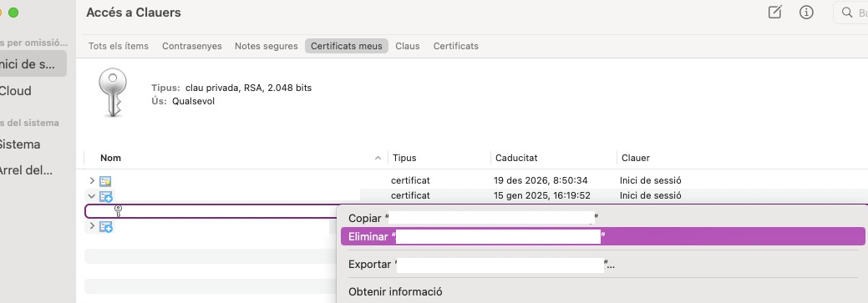
Task: Click the date 15 gen 2025, 16:19:52
Action: (x=542, y=195)
